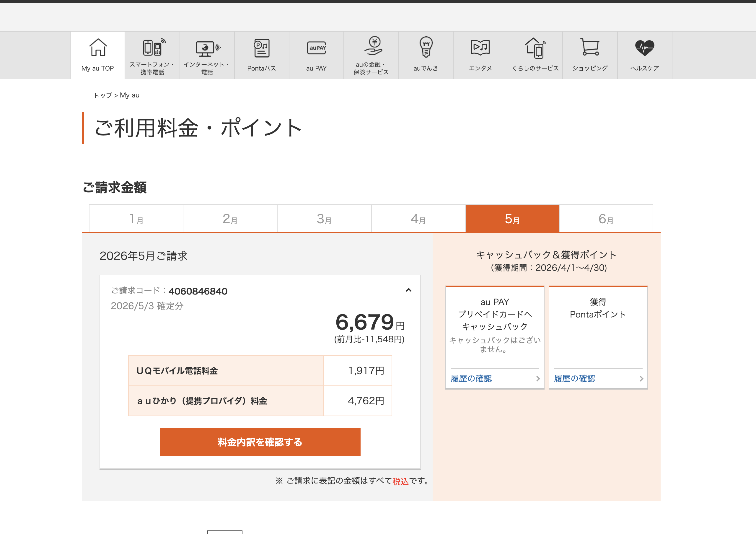The image size is (756, 534).
Task: Select the 1月 billing tab
Action: (136, 219)
